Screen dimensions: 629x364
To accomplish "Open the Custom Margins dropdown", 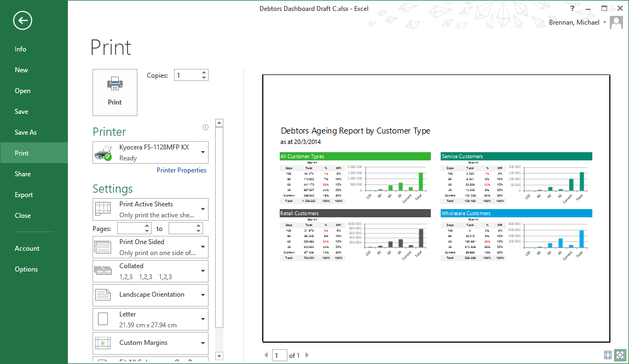I will pos(151,343).
